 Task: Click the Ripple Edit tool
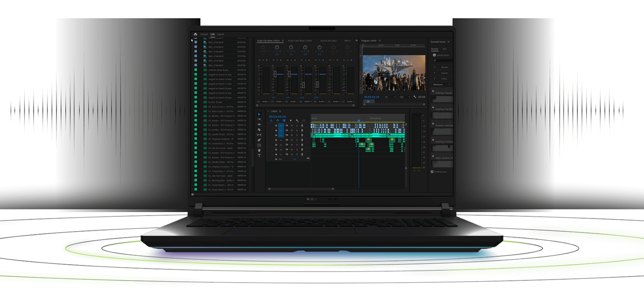pos(259,124)
